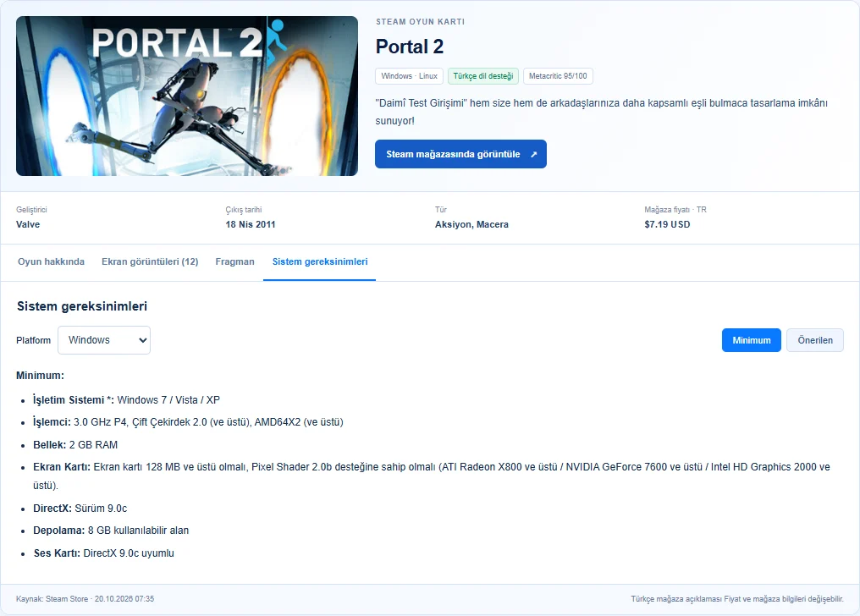The width and height of the screenshot is (860, 616).
Task: Click the external-link arrow icon on Steam button
Action: 533,155
